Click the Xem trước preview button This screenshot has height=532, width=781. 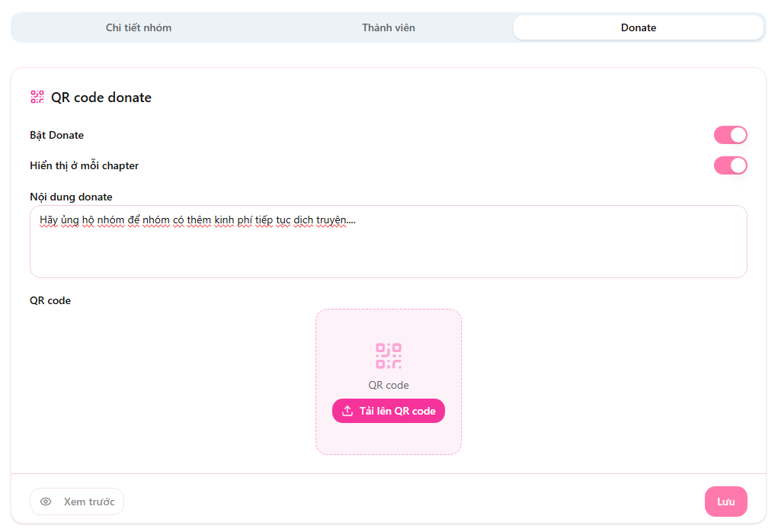click(x=77, y=502)
